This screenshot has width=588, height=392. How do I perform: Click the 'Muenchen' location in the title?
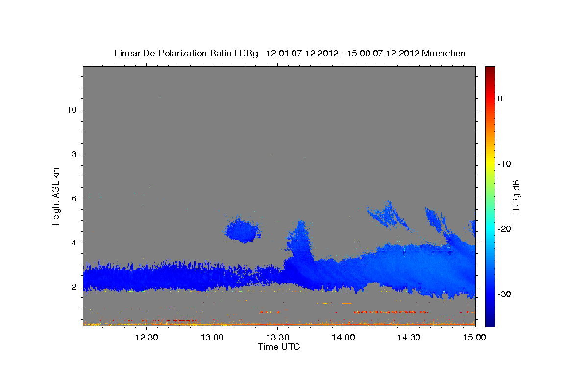coord(444,53)
